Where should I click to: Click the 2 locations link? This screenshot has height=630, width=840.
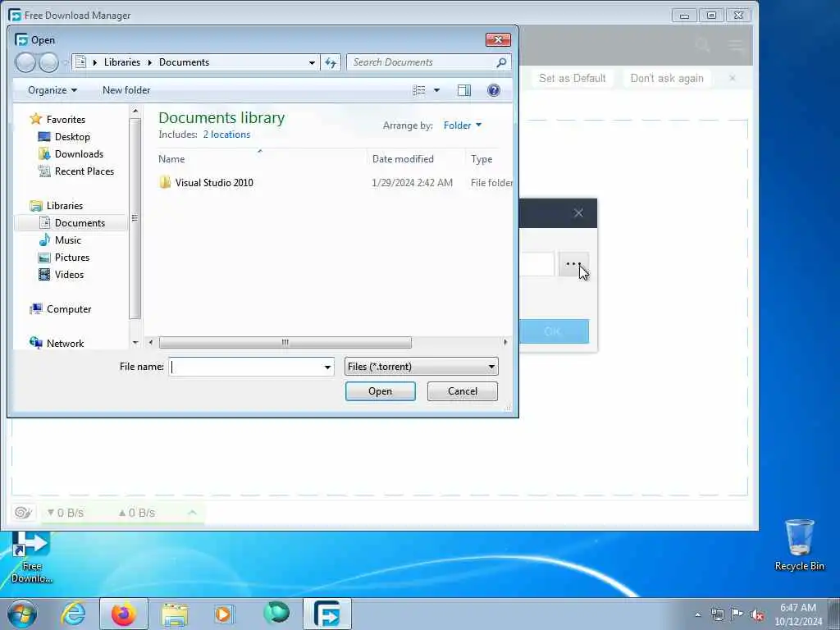click(x=226, y=135)
